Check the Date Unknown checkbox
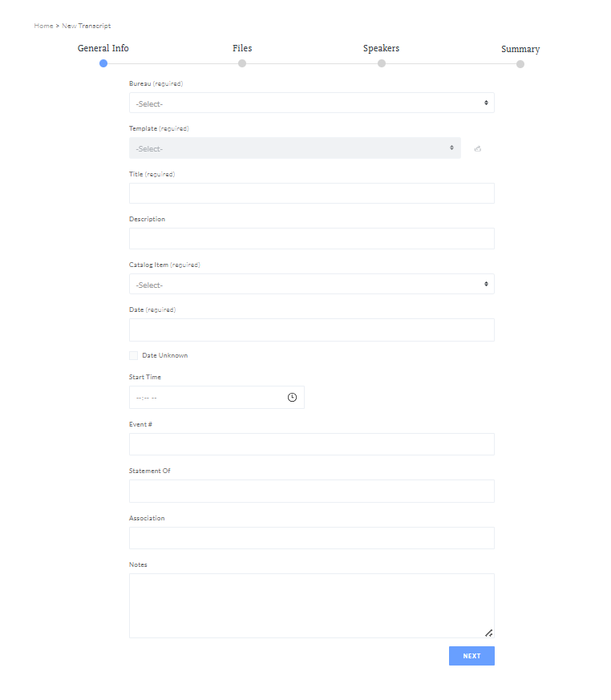 point(133,355)
